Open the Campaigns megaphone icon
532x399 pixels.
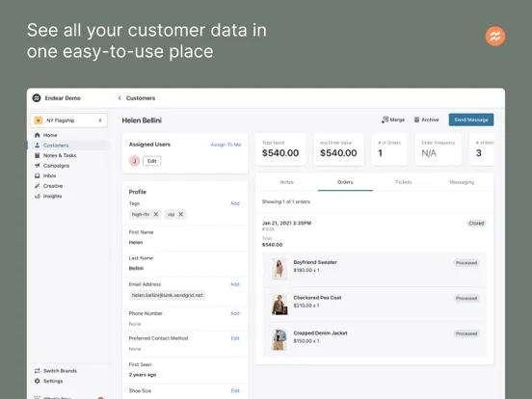pos(38,166)
